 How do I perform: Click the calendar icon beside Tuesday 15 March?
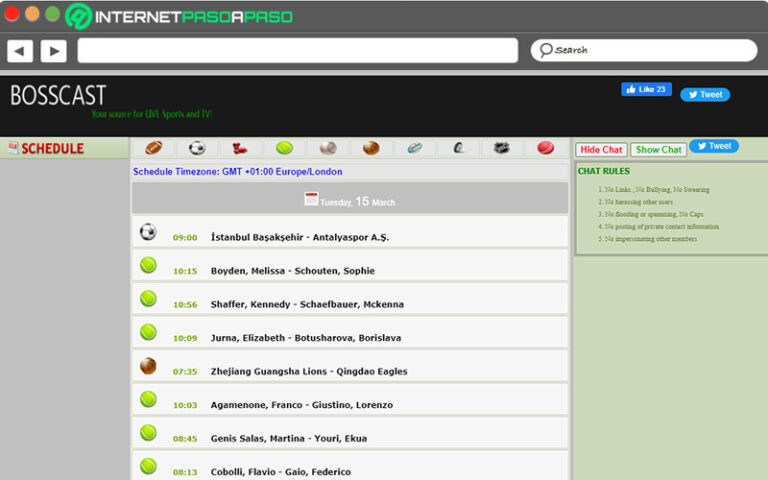pos(311,199)
